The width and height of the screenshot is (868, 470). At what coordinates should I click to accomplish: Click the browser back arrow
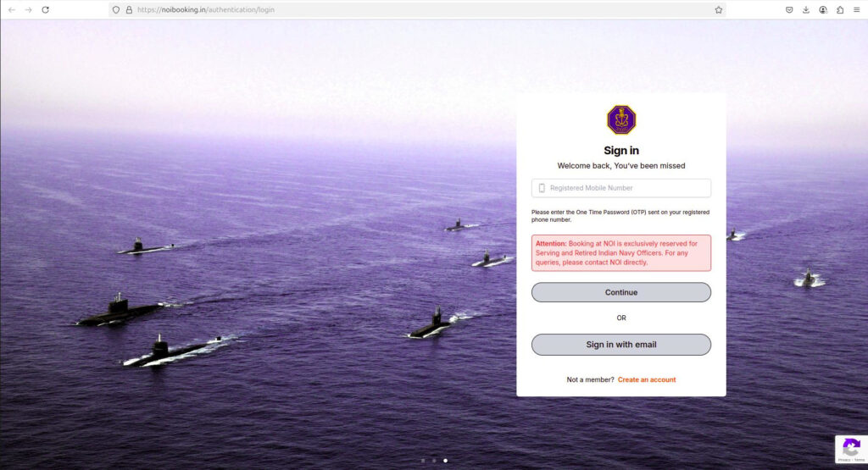pos(12,9)
